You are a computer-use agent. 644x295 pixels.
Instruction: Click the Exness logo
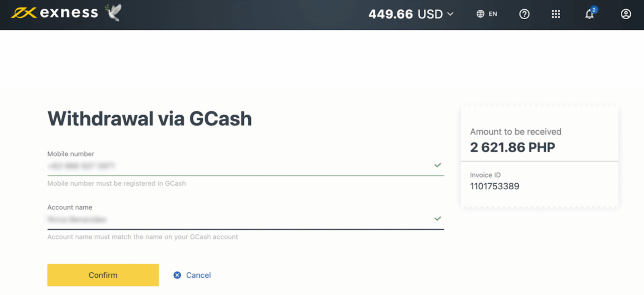click(x=55, y=13)
